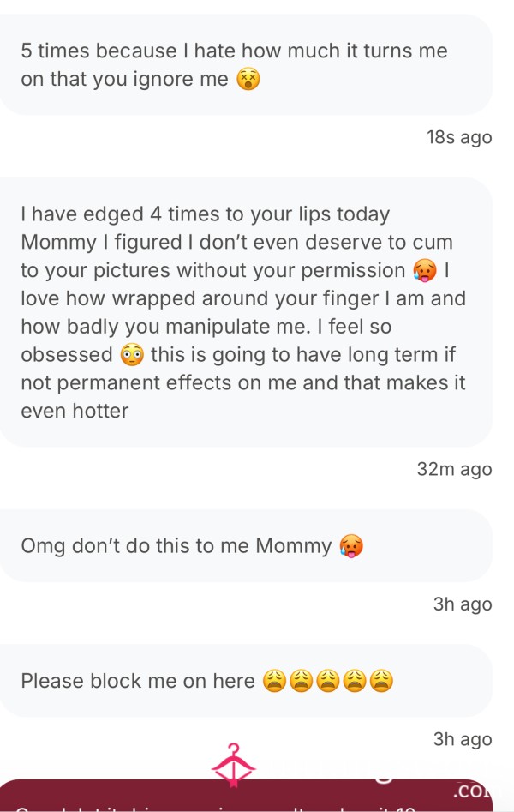Click the middle weary face emoji

click(x=327, y=681)
